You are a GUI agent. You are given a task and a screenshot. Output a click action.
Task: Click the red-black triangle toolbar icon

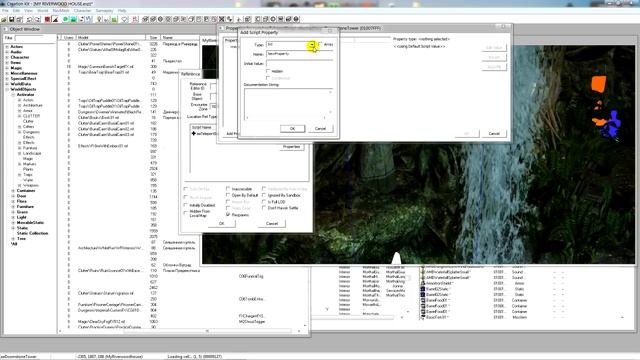click(x=55, y=19)
